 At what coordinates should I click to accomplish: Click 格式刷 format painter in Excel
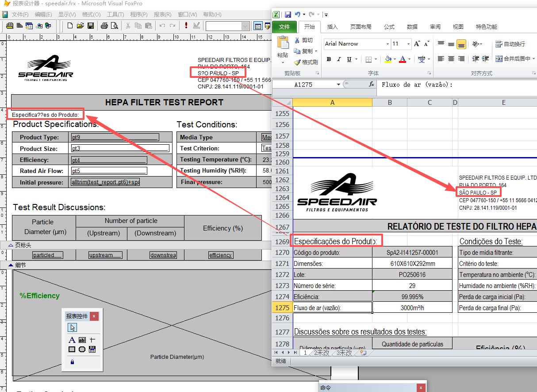pyautogui.click(x=306, y=62)
